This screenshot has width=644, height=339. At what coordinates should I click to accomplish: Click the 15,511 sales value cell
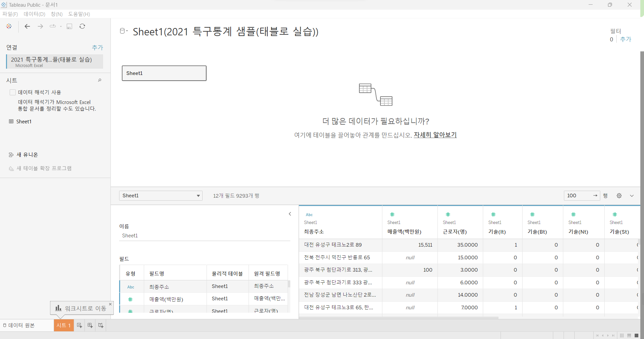pos(410,245)
